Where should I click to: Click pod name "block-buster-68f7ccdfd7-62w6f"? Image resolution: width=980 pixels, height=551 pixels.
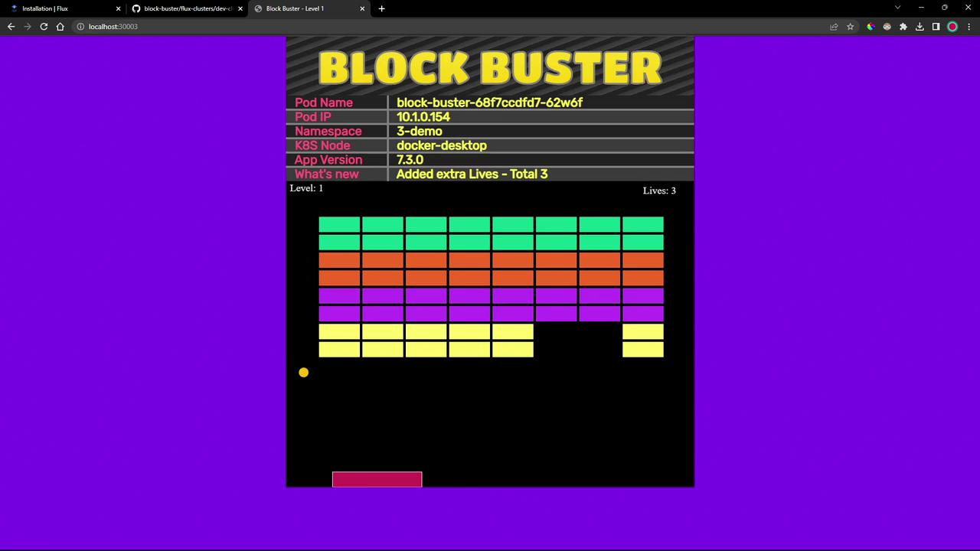(x=489, y=103)
